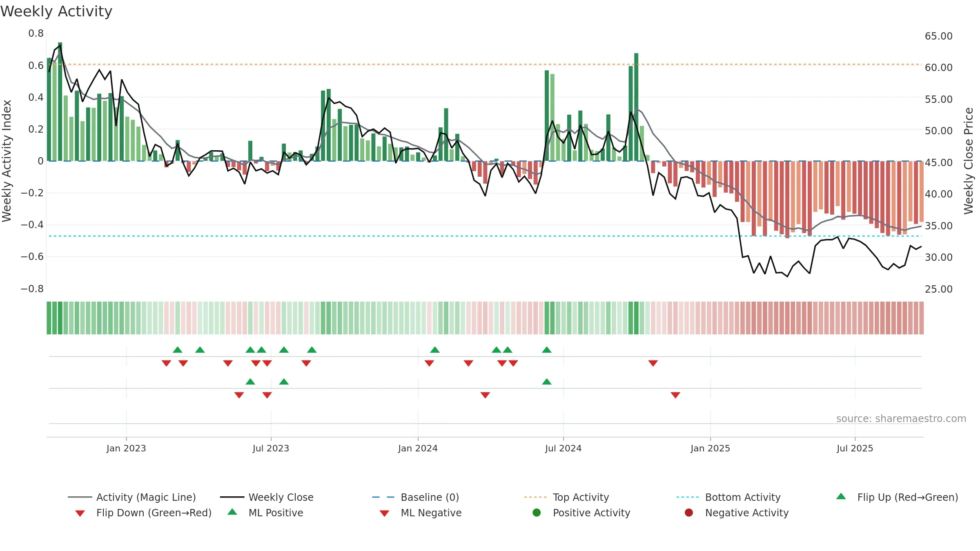Click the ML Positive legend entry
Image resolution: width=980 pixels, height=551 pixels.
265,513
